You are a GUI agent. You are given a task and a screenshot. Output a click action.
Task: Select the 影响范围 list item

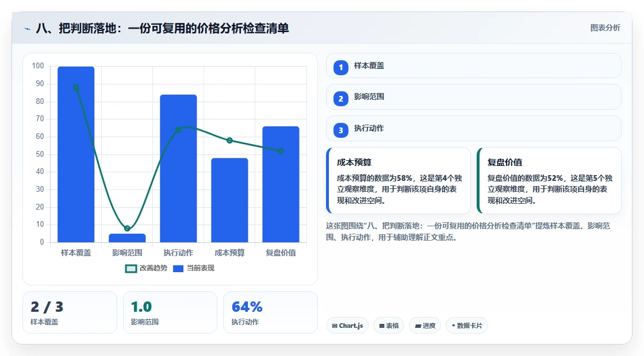(x=473, y=97)
